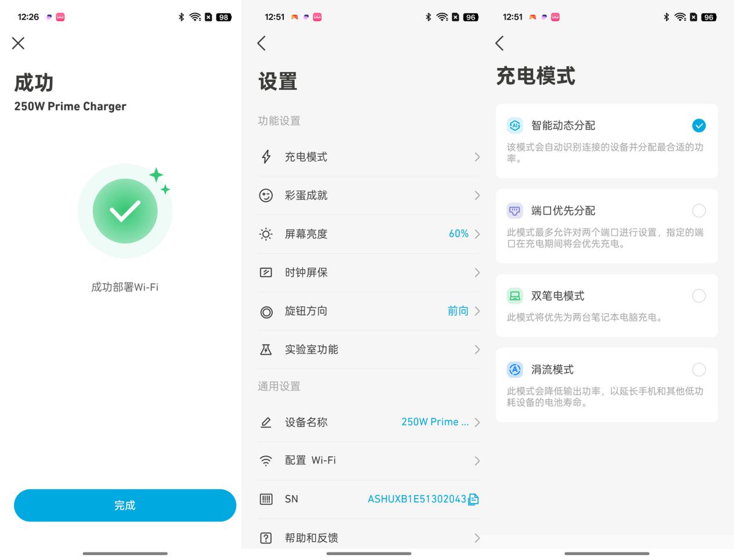Screen dimensions: 734x560
Task: Tap the barcode icon beside SN
Action: [266, 499]
